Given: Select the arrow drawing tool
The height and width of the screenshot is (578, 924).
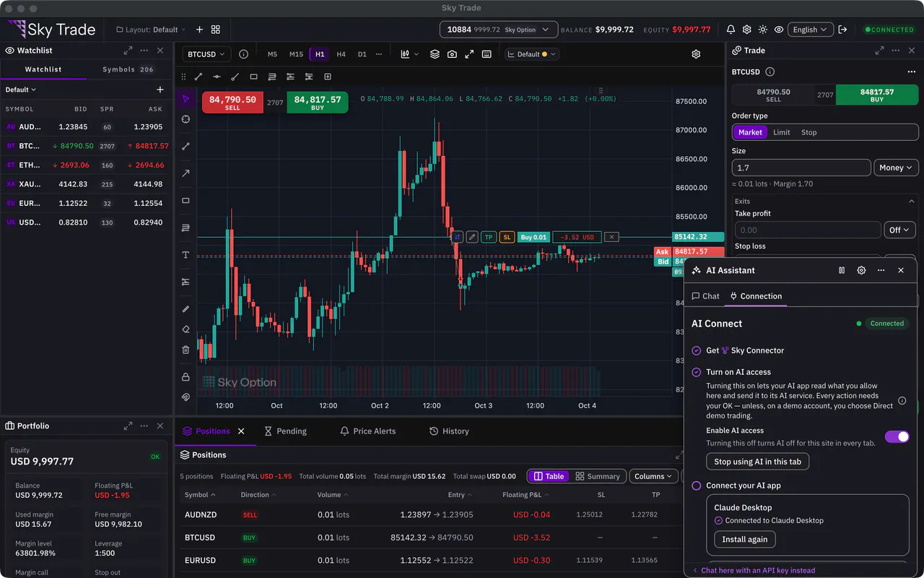Looking at the screenshot, I should 186,173.
